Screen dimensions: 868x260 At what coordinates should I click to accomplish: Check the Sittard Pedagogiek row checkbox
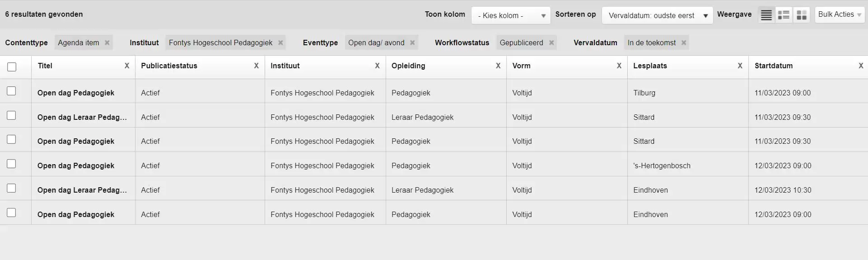tap(11, 139)
